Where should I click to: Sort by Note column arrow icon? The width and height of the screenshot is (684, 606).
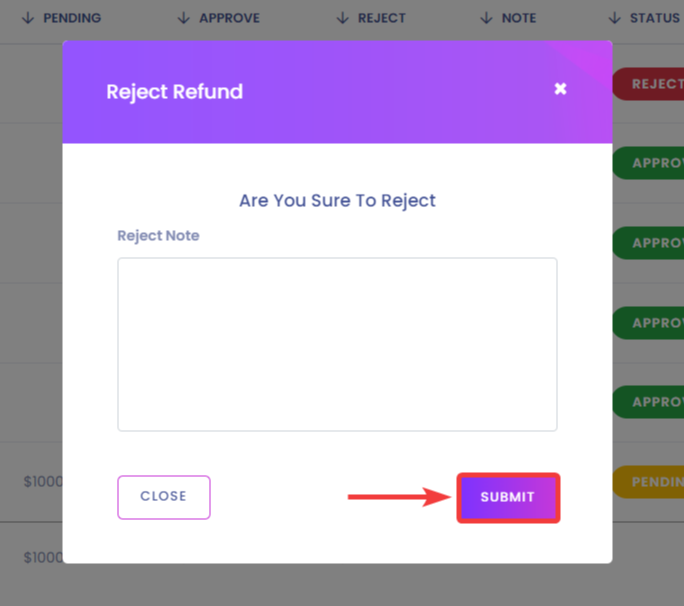click(486, 18)
